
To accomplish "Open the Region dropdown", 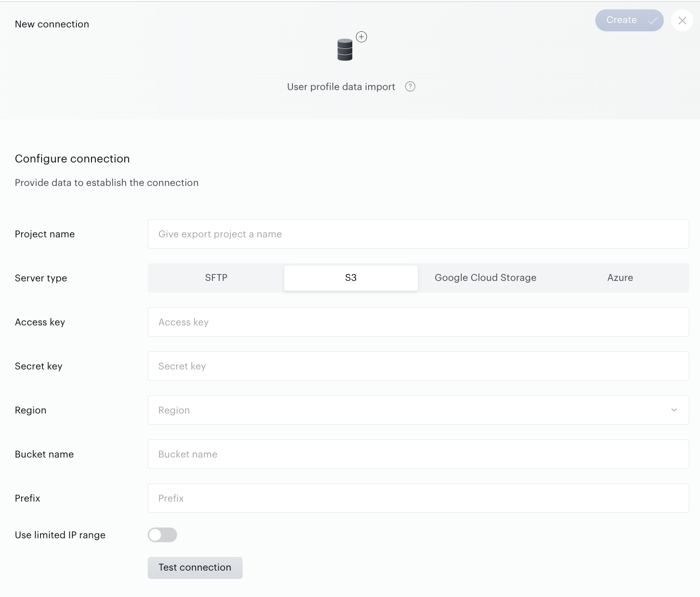I will (418, 410).
